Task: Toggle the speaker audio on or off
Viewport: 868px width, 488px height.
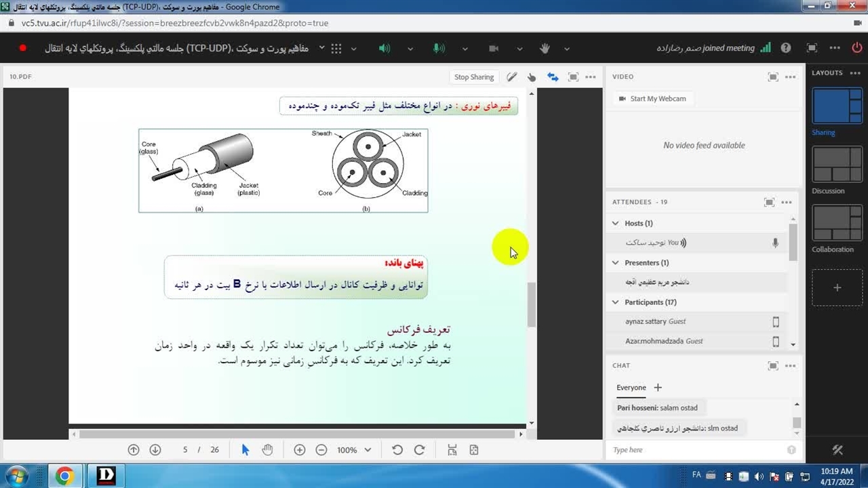Action: (x=384, y=48)
